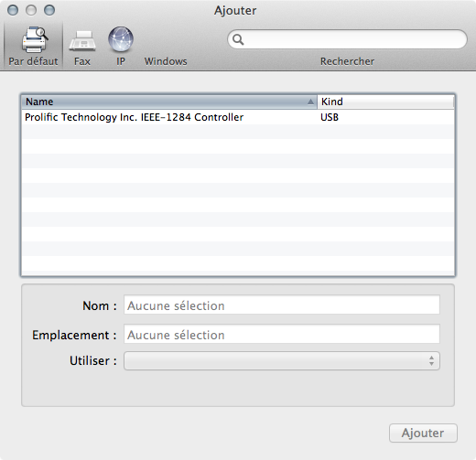Image resolution: width=476 pixels, height=460 pixels.
Task: Click into the Emplacement text field
Action: [282, 334]
